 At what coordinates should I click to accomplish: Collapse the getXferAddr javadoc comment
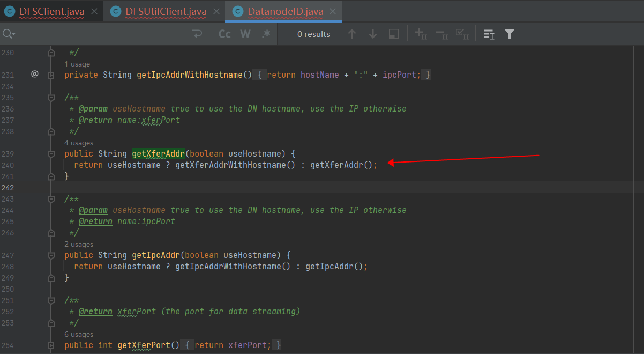click(x=50, y=98)
